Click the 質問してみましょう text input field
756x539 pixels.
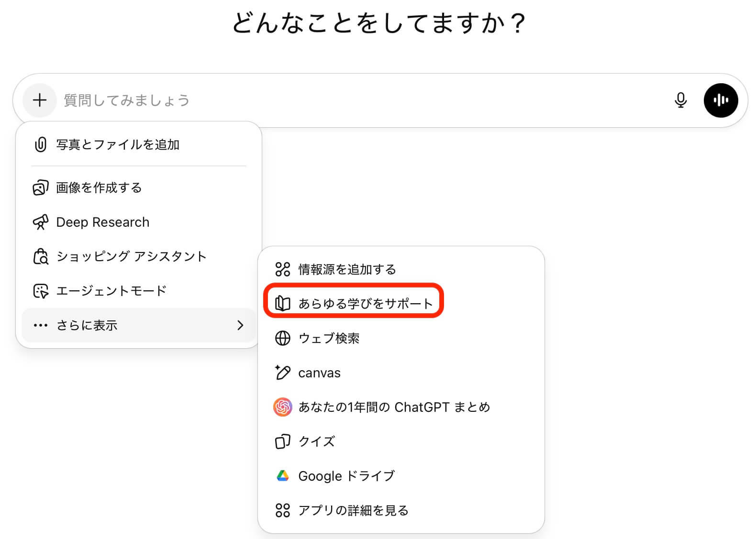click(x=359, y=100)
